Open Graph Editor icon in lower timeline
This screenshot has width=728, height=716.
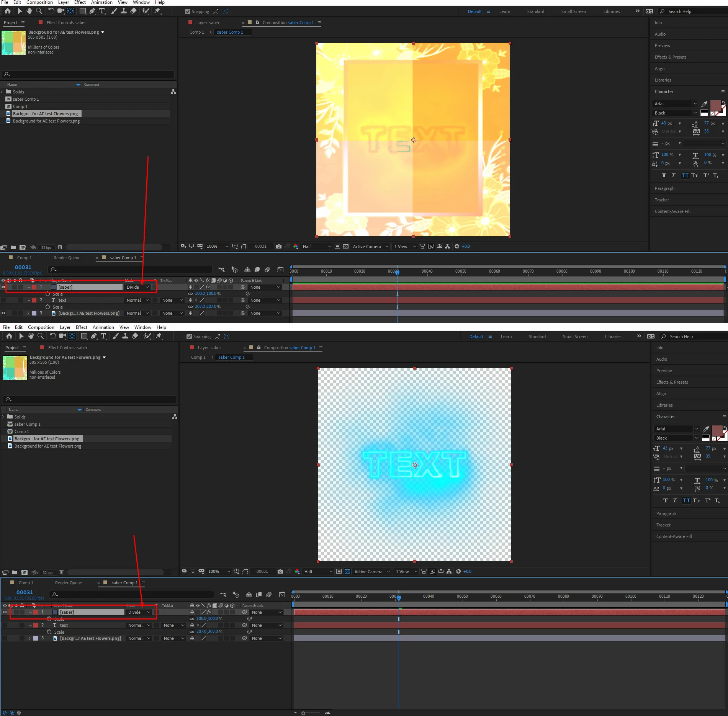282,595
